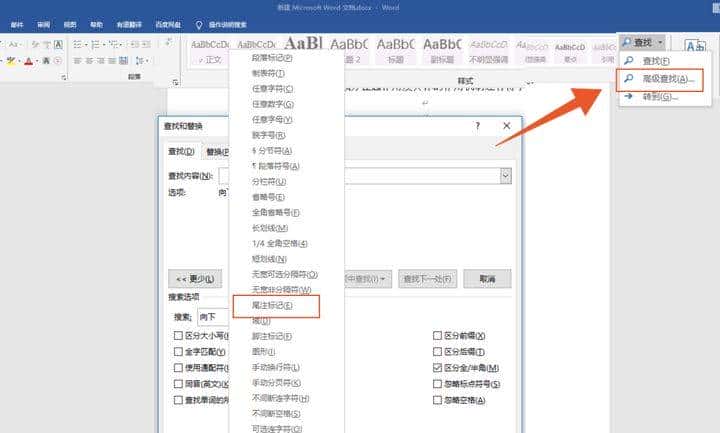Enable the 同音(英文) checkbox
Image resolution: width=720 pixels, height=433 pixels.
(178, 383)
